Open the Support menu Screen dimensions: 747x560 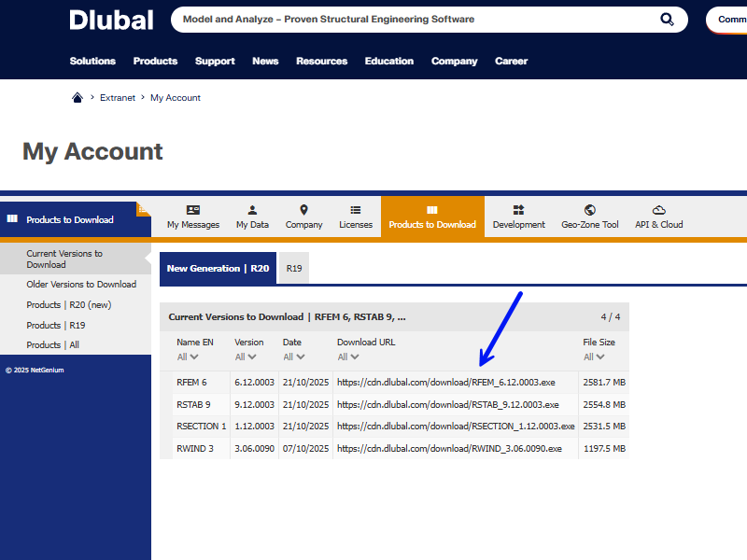point(215,61)
